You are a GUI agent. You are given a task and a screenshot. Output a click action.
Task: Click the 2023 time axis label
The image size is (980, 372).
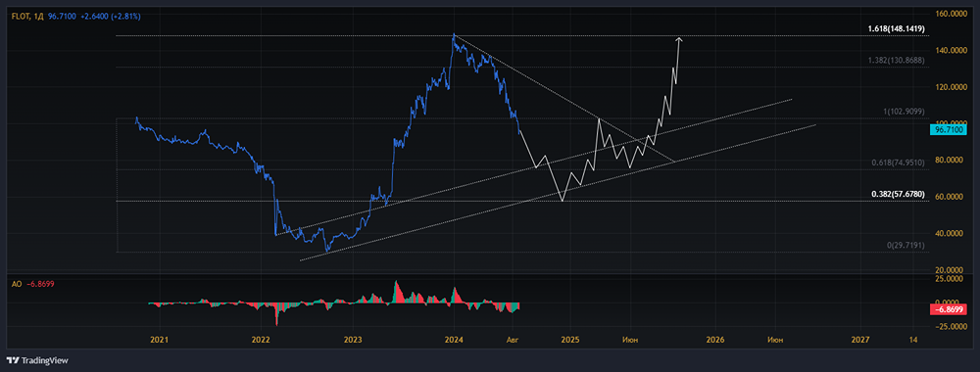pos(352,340)
